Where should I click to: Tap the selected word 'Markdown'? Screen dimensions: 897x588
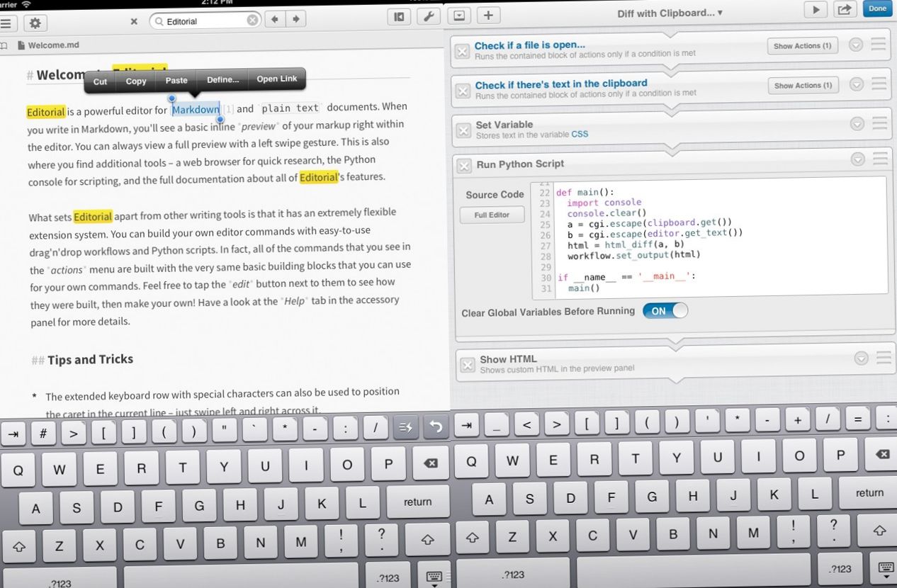[196, 109]
